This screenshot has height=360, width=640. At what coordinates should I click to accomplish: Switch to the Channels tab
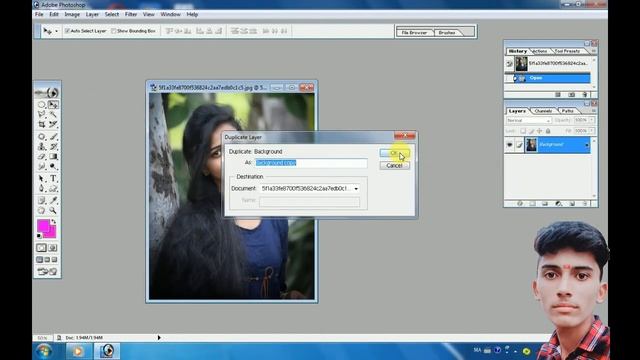pyautogui.click(x=543, y=111)
